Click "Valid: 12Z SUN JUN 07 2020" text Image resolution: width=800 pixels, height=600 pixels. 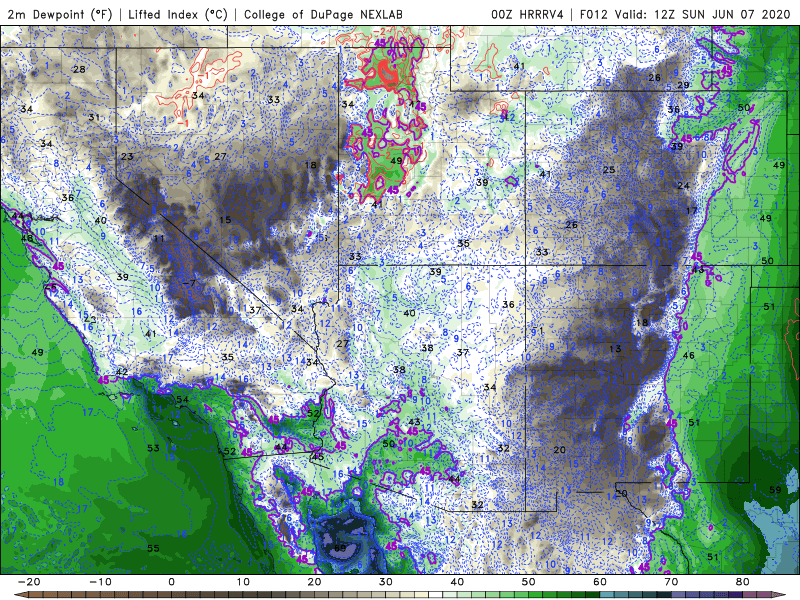(x=702, y=14)
